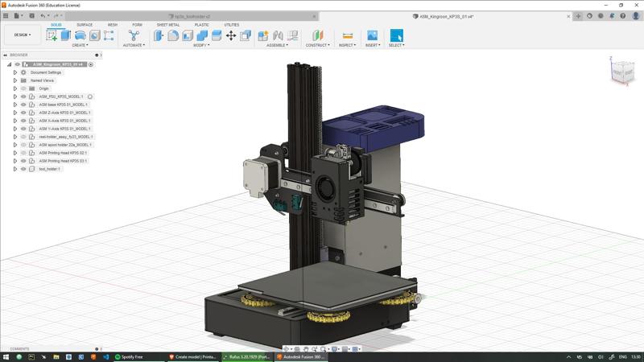Click the Automate branching icon
The height and width of the screenshot is (362, 644).
134,35
